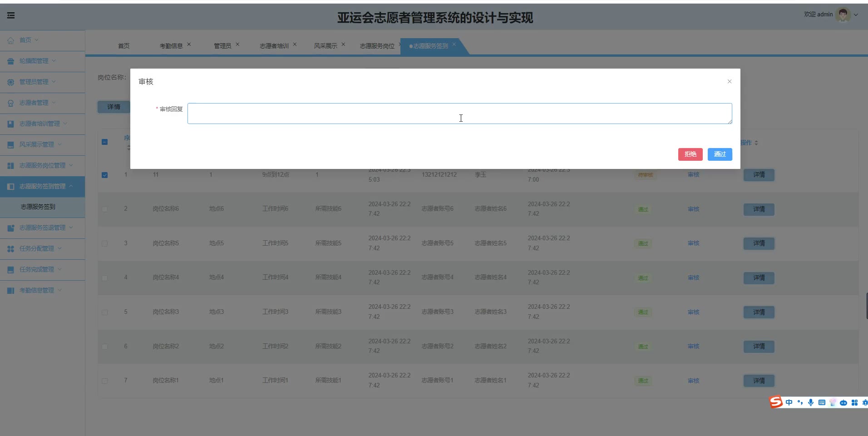Click the 审核 link for 岗位名称6
The width and height of the screenshot is (868, 436).
coord(694,209)
